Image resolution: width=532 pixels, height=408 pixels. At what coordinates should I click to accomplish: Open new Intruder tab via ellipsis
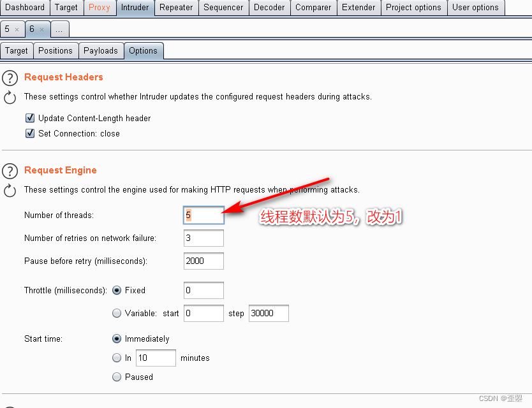[x=59, y=29]
